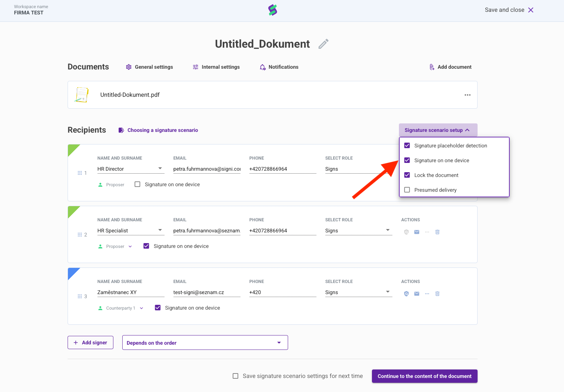Click the phone field for Zaměstnanec XY
This screenshot has height=392, width=564.
point(283,292)
